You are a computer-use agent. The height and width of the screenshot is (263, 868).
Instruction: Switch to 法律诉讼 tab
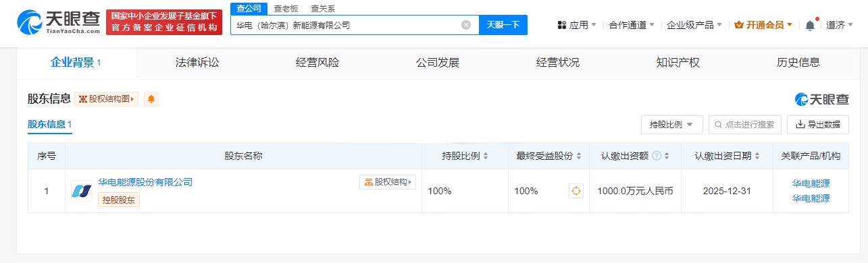197,63
